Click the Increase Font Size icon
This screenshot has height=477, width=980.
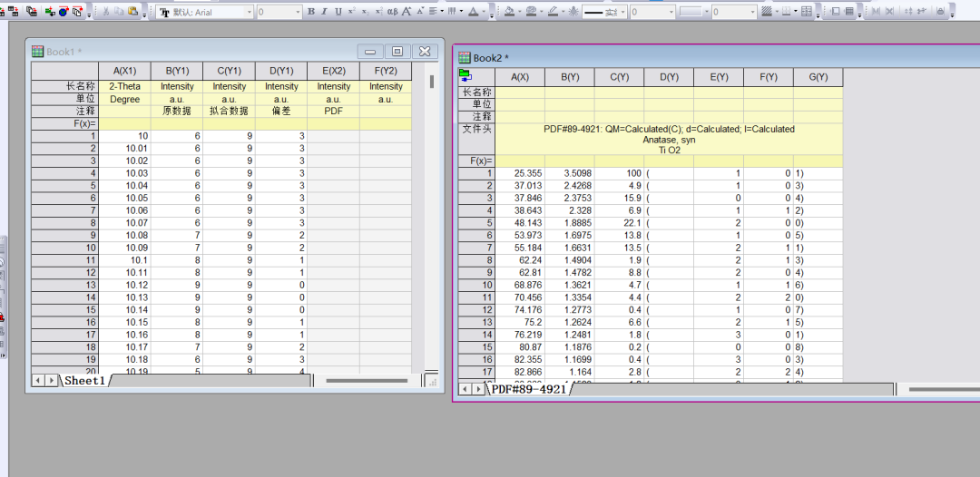tap(407, 12)
